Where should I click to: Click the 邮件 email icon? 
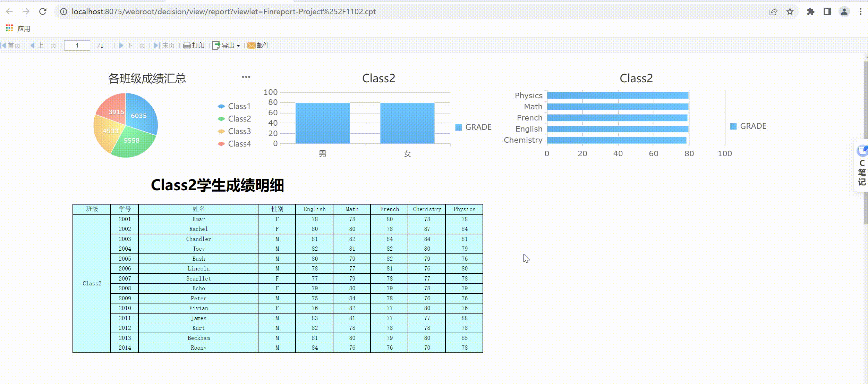click(251, 45)
